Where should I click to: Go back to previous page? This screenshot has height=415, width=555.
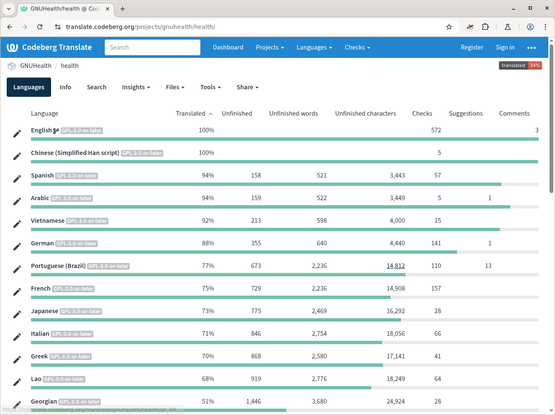coord(10,27)
